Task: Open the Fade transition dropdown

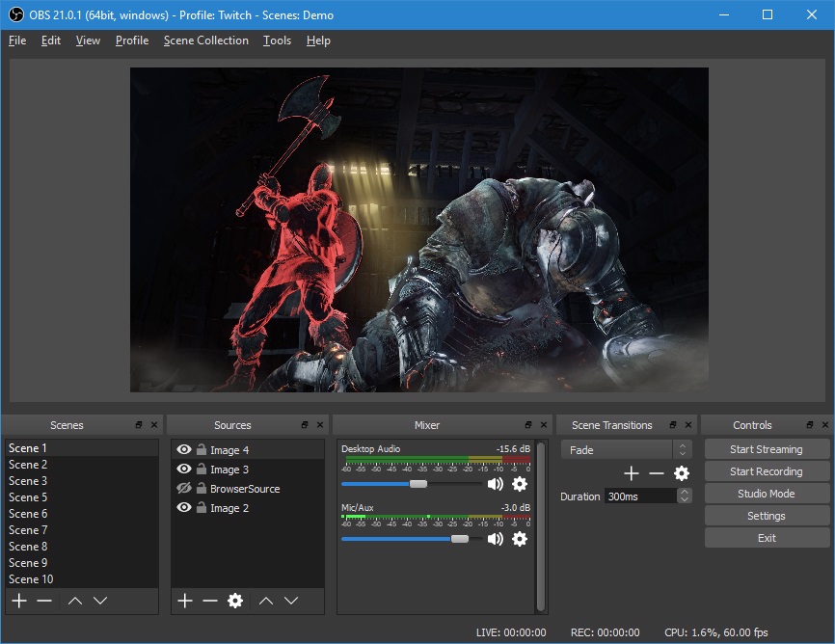Action: pos(627,449)
